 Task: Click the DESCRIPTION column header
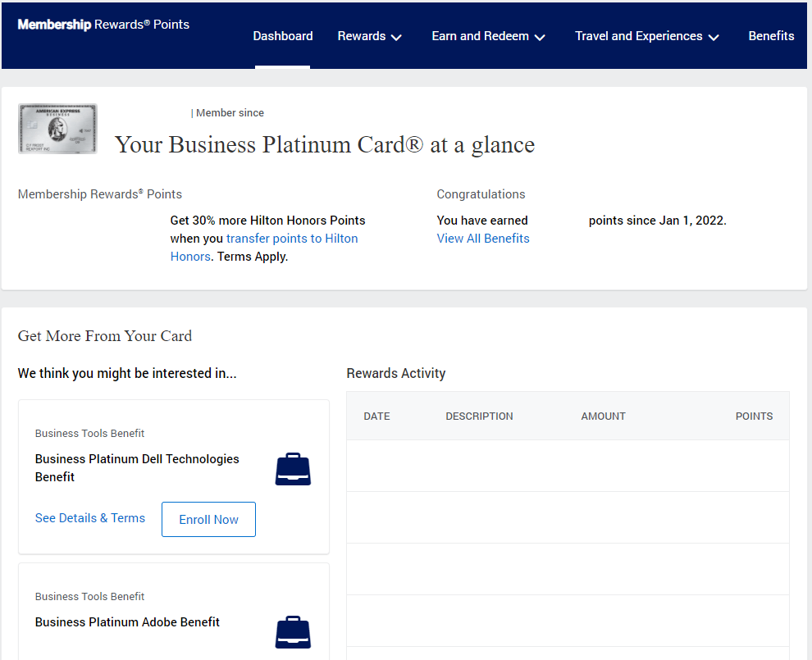(479, 416)
